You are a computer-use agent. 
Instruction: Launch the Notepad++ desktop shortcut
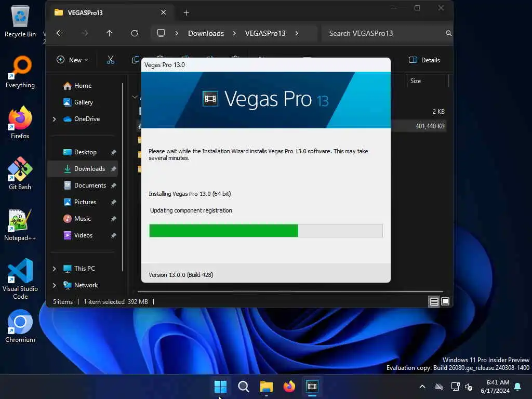click(x=20, y=224)
